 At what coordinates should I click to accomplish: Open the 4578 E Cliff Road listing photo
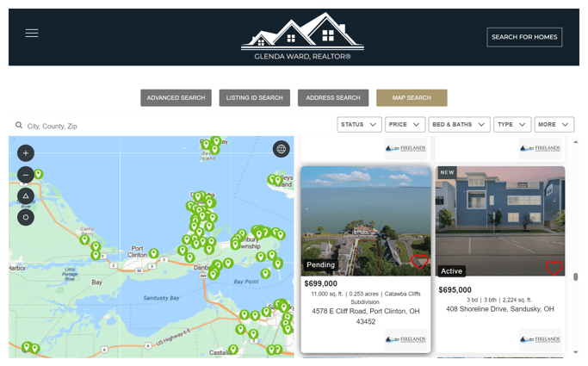point(366,221)
